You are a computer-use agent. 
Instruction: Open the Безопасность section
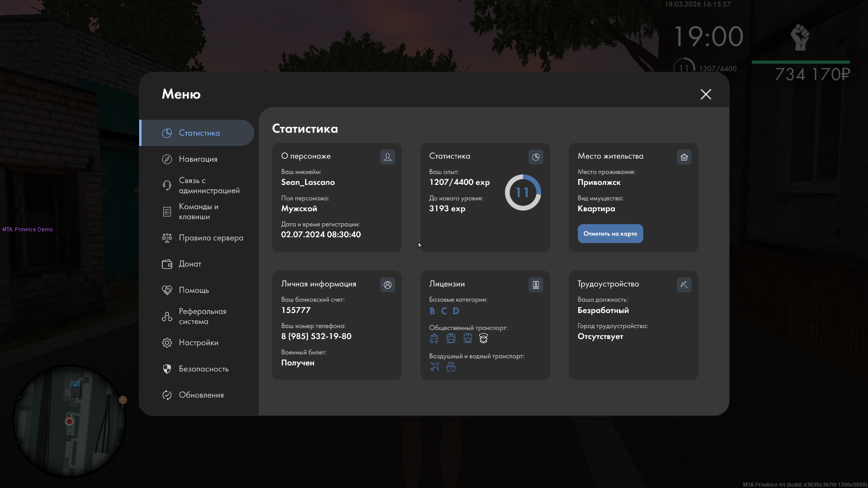pyautogui.click(x=203, y=369)
